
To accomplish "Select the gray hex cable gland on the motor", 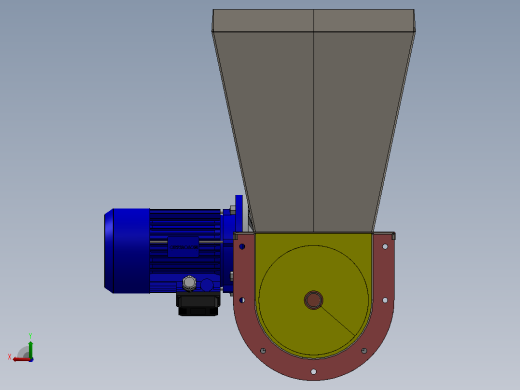I will click(x=189, y=283).
